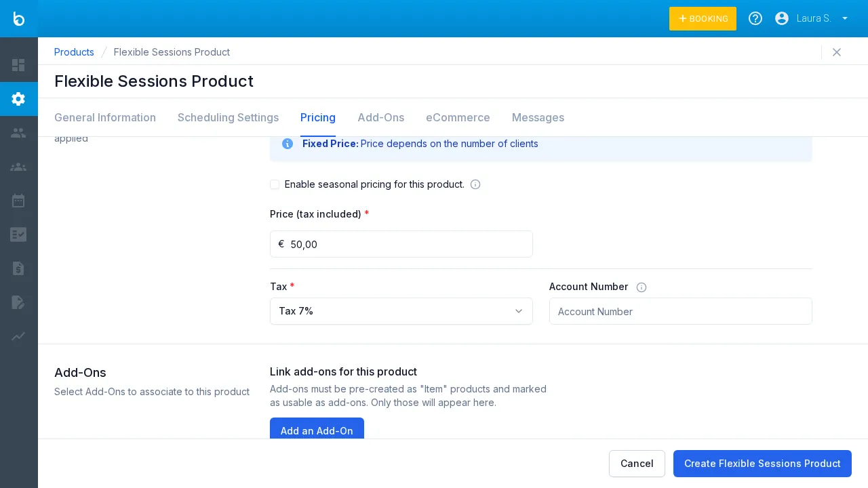Viewport: 868px width, 488px height.
Task: Open the analytics trend line sidebar icon
Action: (18, 336)
